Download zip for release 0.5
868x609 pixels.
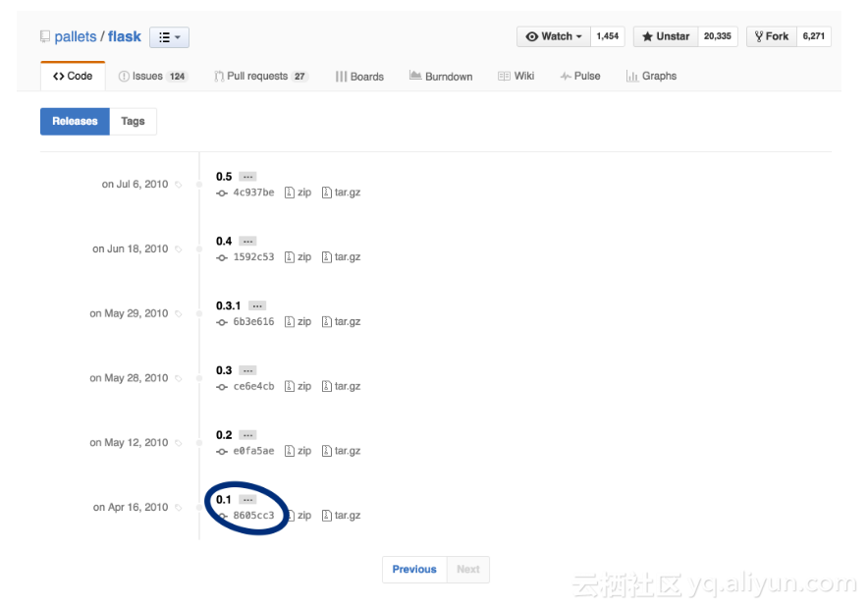pos(298,193)
